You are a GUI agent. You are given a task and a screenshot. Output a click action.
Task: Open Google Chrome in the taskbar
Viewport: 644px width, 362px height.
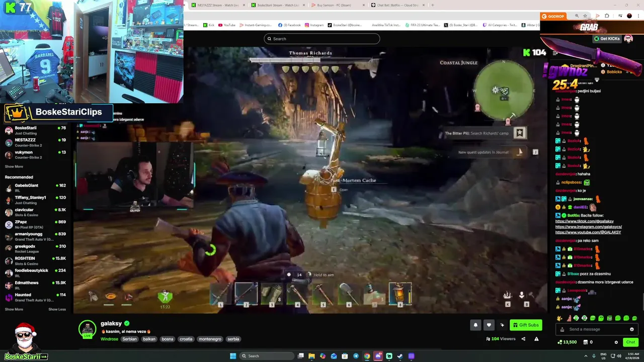[367, 356]
